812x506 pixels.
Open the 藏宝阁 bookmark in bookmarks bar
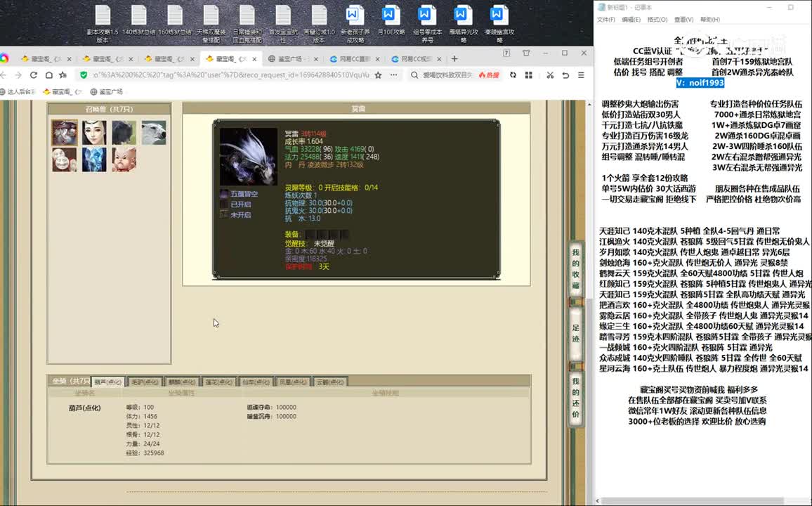tap(63, 91)
